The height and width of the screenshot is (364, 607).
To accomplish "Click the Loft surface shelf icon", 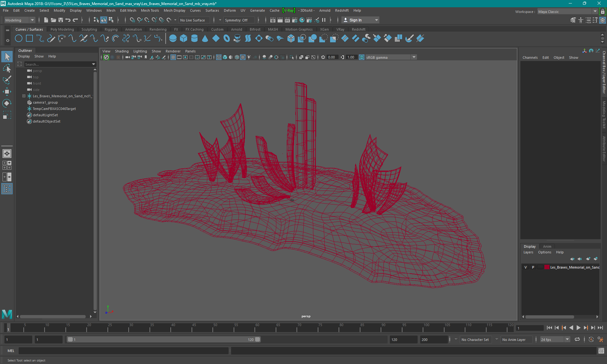I will point(248,39).
